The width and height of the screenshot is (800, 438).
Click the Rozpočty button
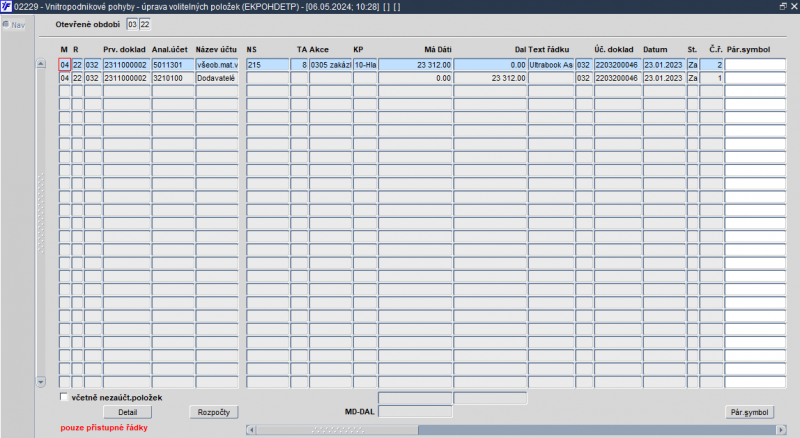[214, 412]
